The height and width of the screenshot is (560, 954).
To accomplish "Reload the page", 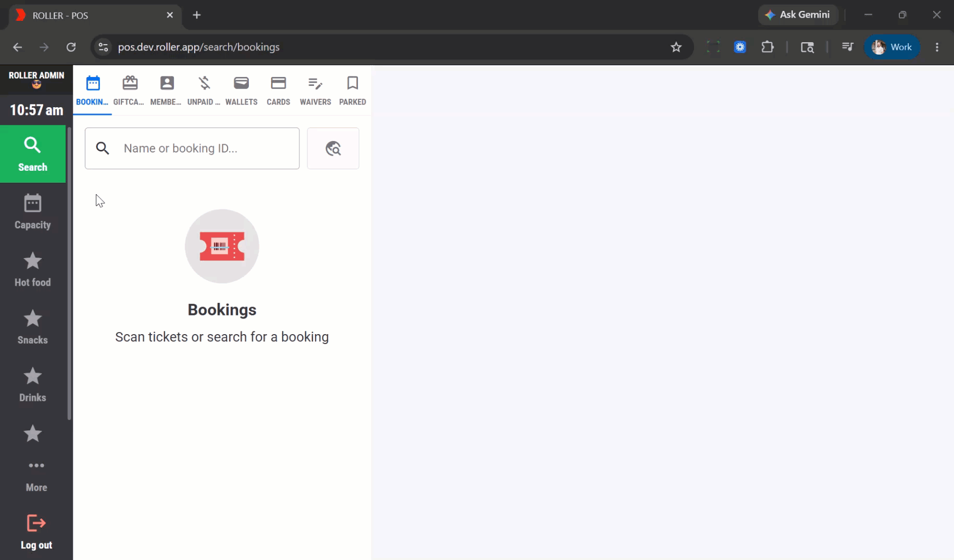I will tap(71, 47).
